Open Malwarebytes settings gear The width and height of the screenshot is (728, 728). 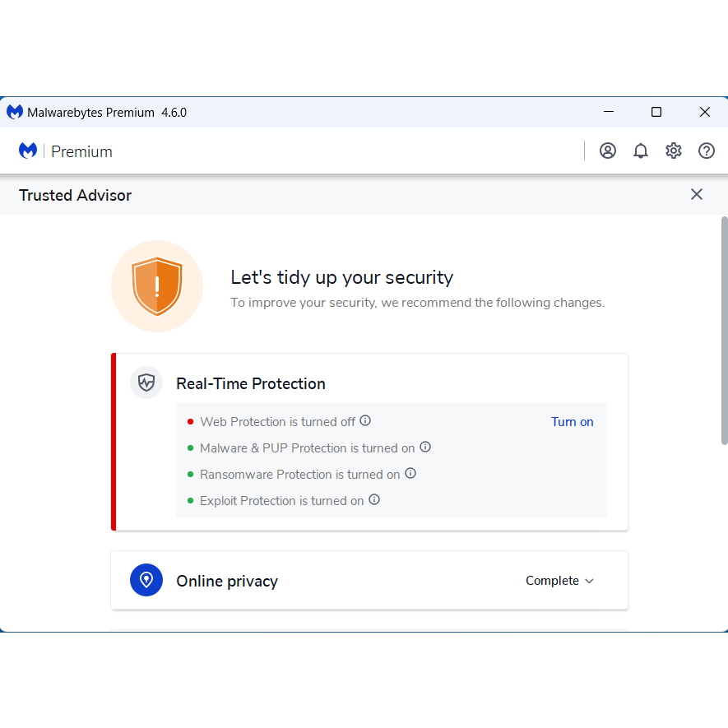point(674,151)
